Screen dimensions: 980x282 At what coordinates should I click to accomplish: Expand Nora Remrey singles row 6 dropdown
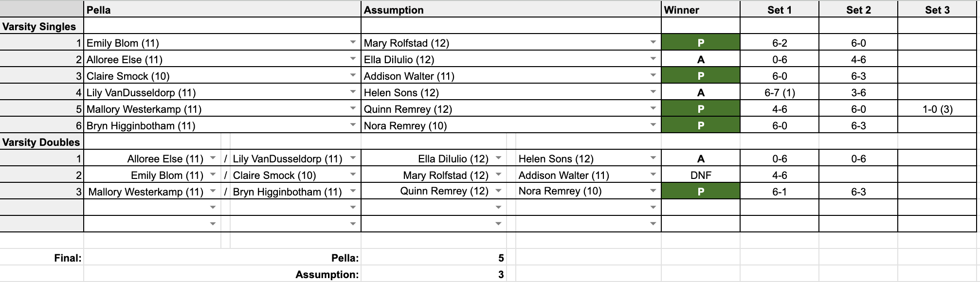tap(653, 125)
